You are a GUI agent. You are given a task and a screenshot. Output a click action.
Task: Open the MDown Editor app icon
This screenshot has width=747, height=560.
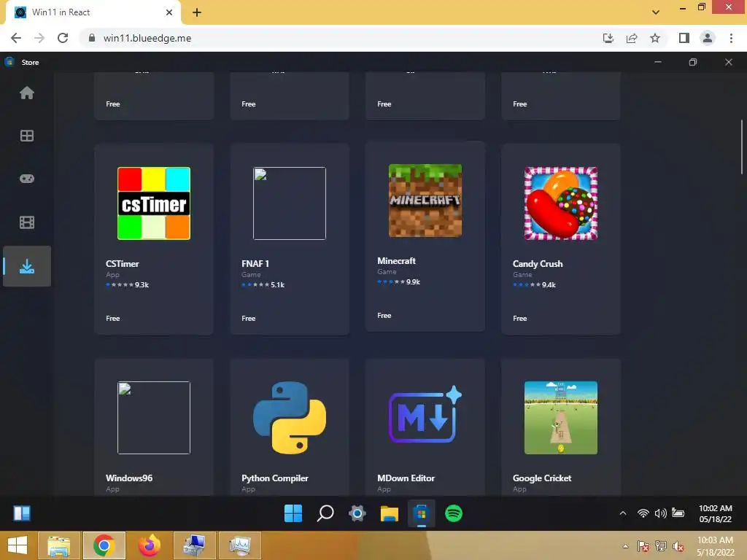425,415
